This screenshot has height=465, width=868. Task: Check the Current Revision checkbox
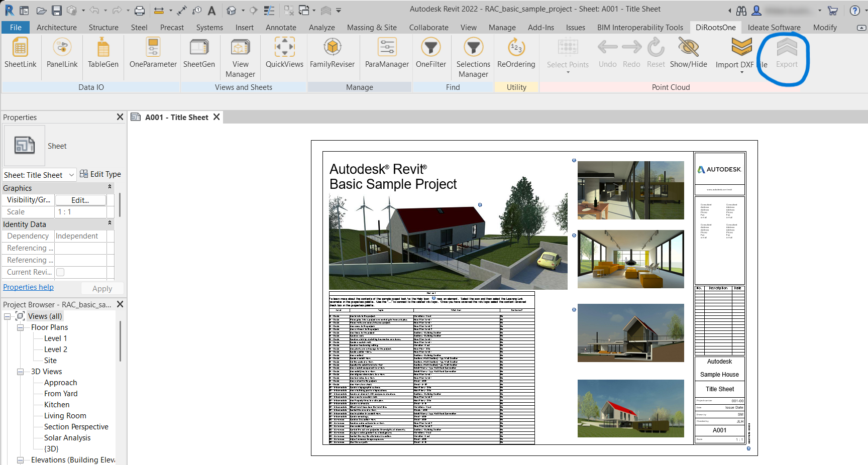59,272
